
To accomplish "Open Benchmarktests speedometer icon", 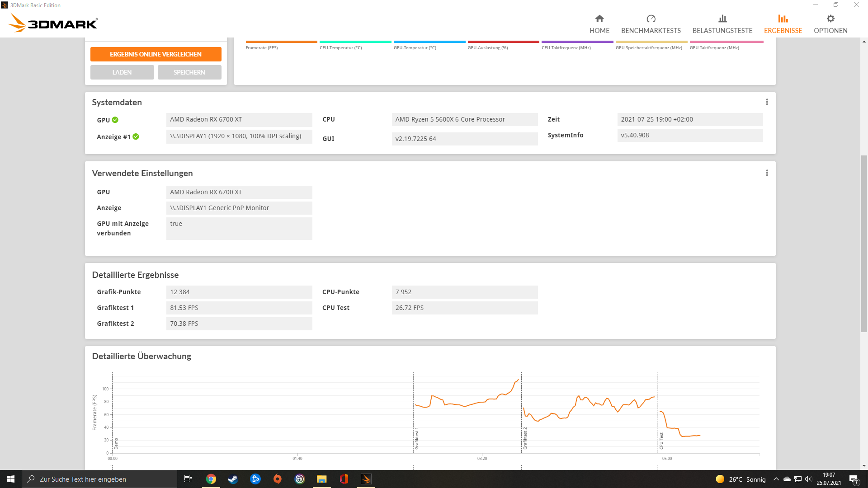I will (651, 19).
